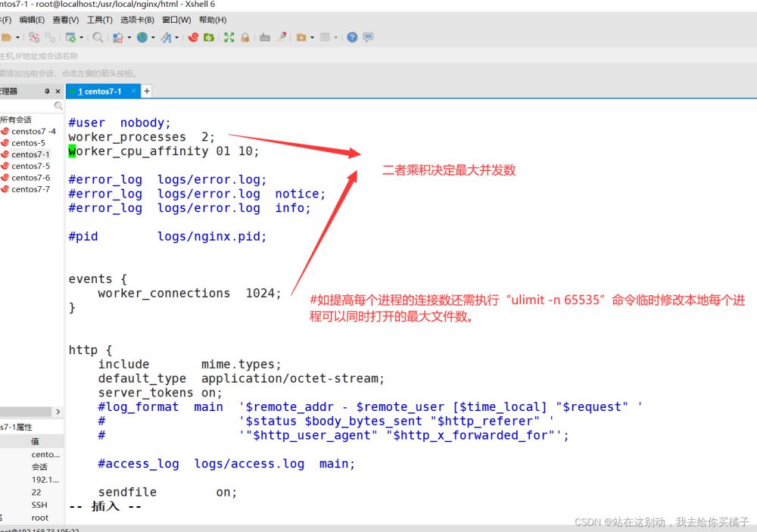Screen dimensions: 757x532
Task: Launch Xftp via the red swirl icon
Action: click(x=193, y=37)
